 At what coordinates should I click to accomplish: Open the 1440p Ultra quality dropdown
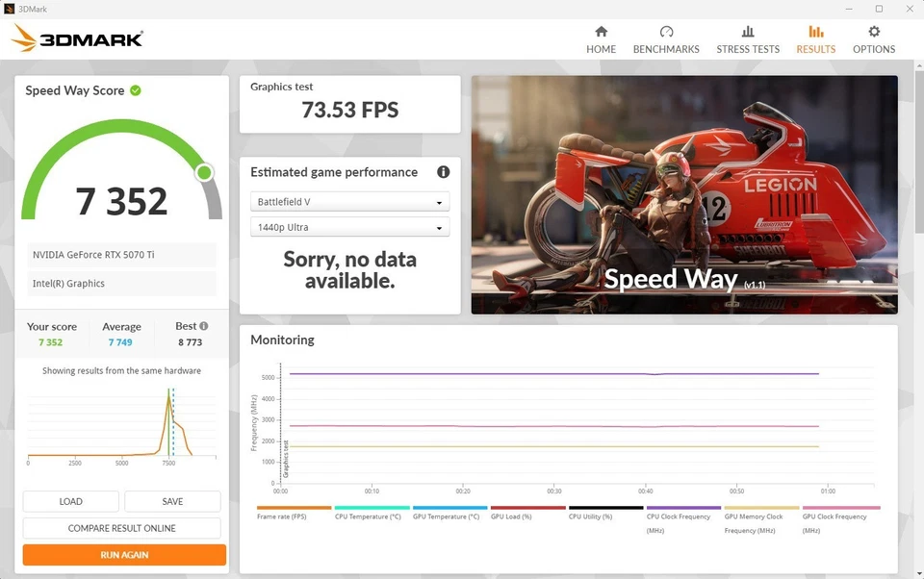pyautogui.click(x=349, y=229)
